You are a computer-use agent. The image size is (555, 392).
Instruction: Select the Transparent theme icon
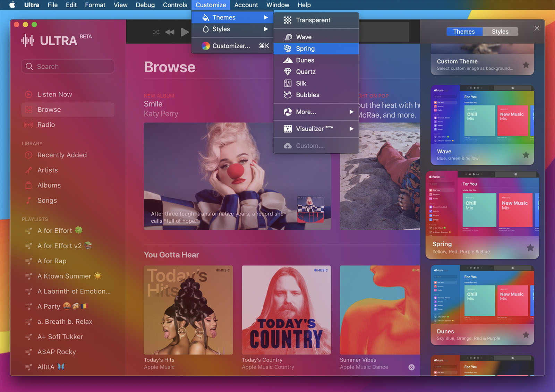click(288, 20)
